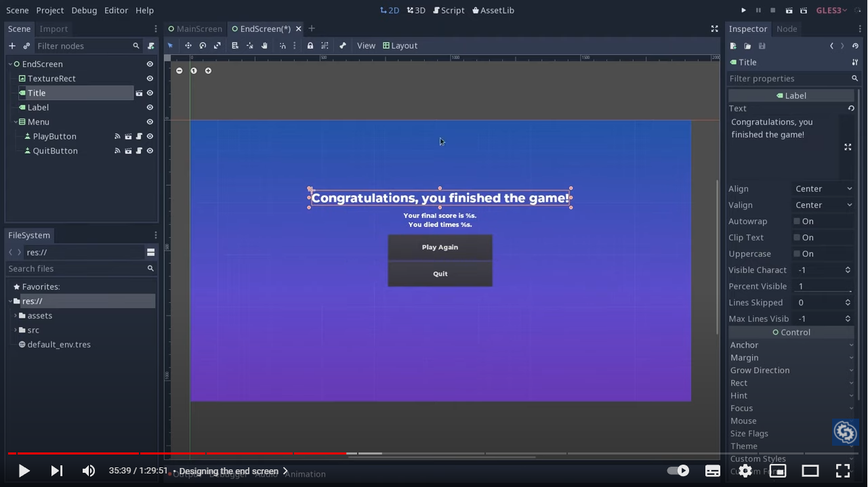This screenshot has width=868, height=487.
Task: Open the Inspector object history icon
Action: (x=855, y=45)
